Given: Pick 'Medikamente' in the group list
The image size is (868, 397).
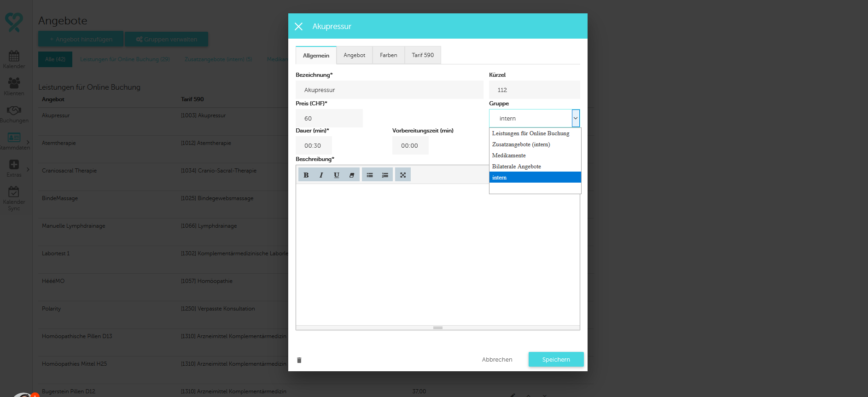Looking at the screenshot, I should pyautogui.click(x=509, y=155).
